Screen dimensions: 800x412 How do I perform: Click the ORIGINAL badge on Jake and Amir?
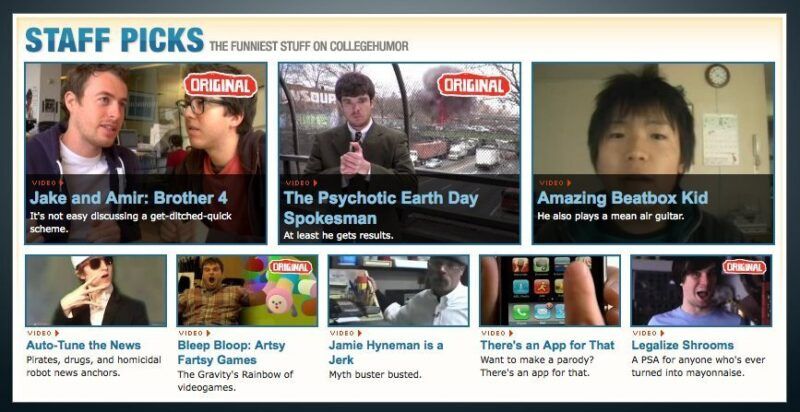tap(220, 85)
